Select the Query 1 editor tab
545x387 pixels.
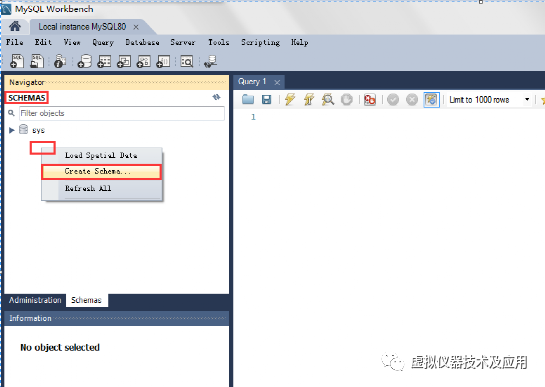(252, 82)
